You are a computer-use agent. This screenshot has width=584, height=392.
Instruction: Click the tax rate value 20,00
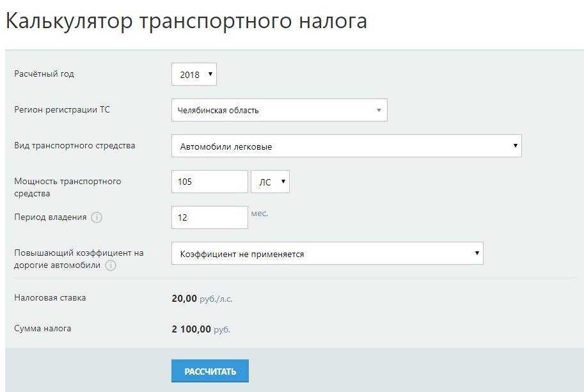pyautogui.click(x=184, y=299)
